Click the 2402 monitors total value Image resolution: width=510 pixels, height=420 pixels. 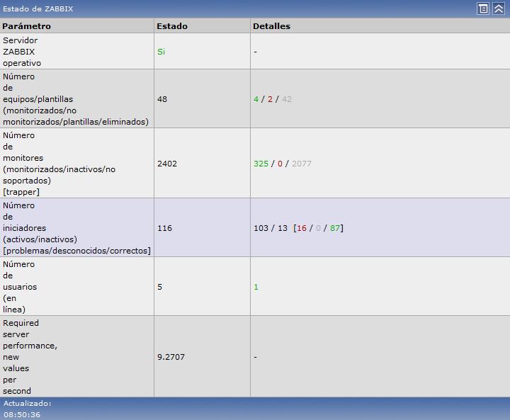(167, 164)
